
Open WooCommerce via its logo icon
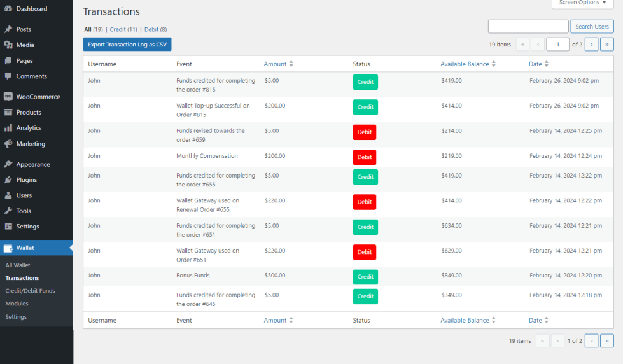8,97
